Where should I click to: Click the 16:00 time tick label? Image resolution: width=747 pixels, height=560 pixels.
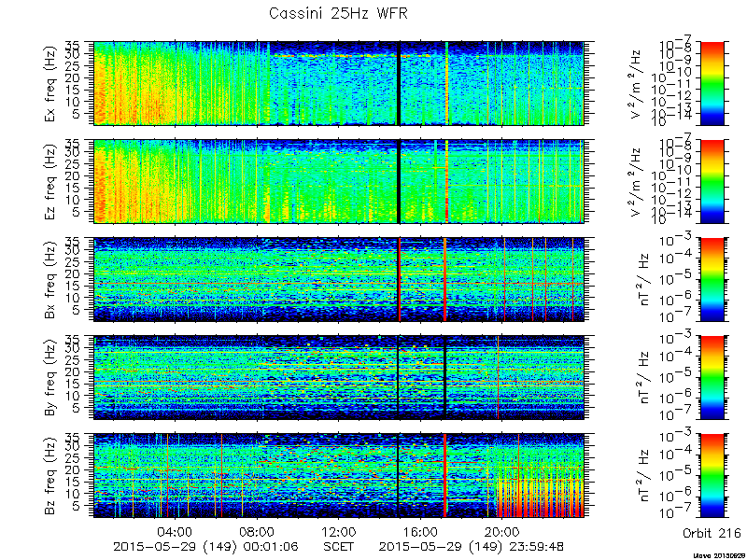click(x=421, y=531)
